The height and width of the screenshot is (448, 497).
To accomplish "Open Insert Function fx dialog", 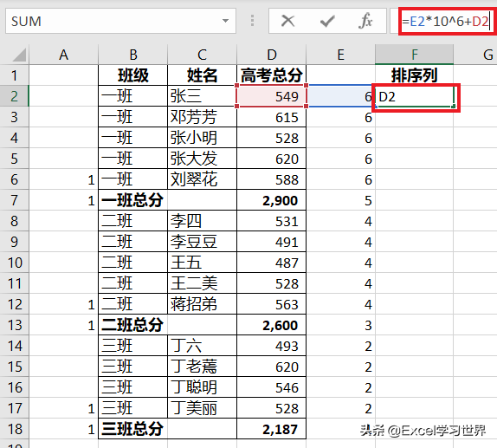I will click(x=365, y=22).
